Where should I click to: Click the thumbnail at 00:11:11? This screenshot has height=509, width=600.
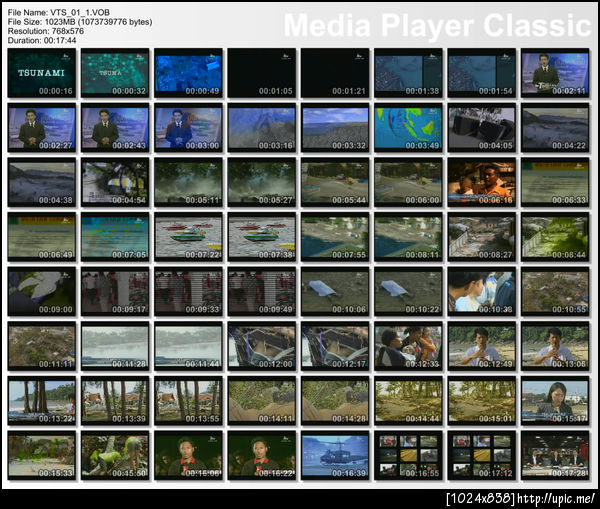click(42, 346)
